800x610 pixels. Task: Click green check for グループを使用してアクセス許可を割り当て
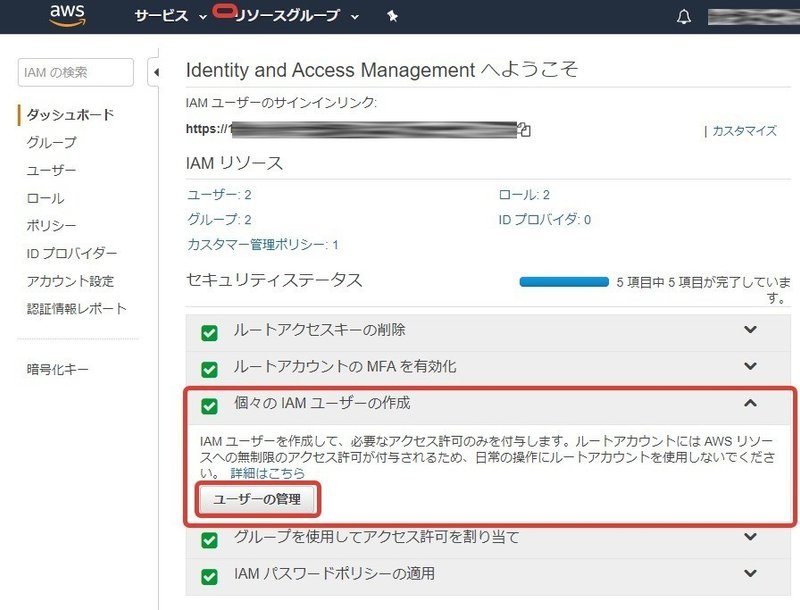tap(209, 540)
